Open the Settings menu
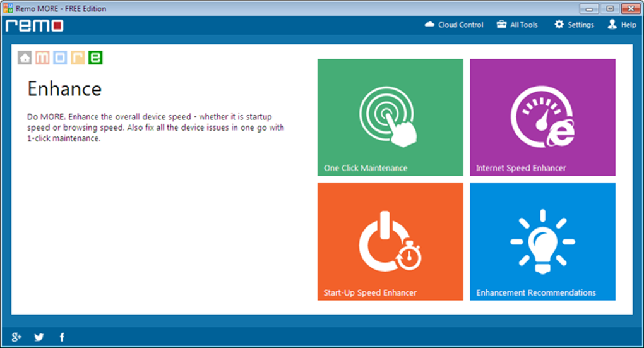Viewport: 644px width, 348px height. (x=574, y=25)
